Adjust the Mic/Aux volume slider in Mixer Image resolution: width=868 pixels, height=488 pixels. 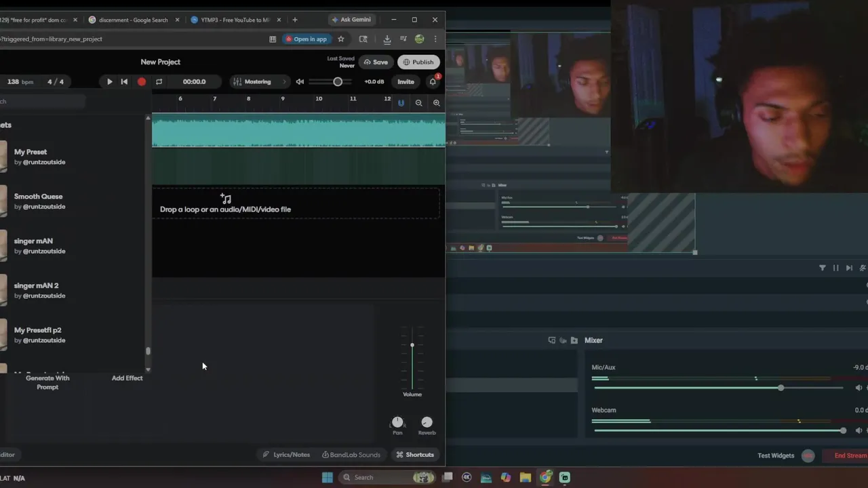[x=781, y=388]
